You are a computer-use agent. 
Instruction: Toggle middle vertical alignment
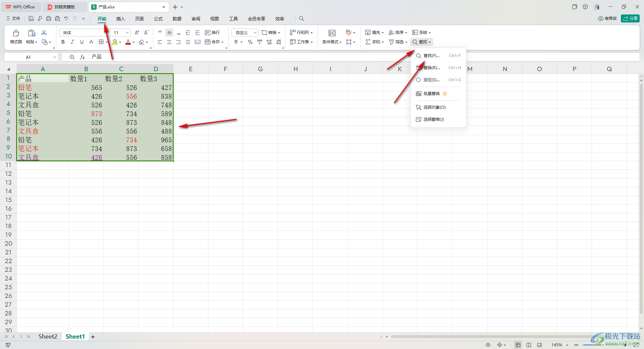pyautogui.click(x=169, y=33)
